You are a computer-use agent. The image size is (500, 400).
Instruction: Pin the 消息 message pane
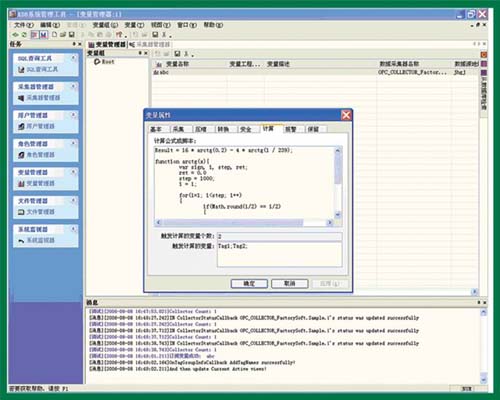pyautogui.click(x=479, y=302)
